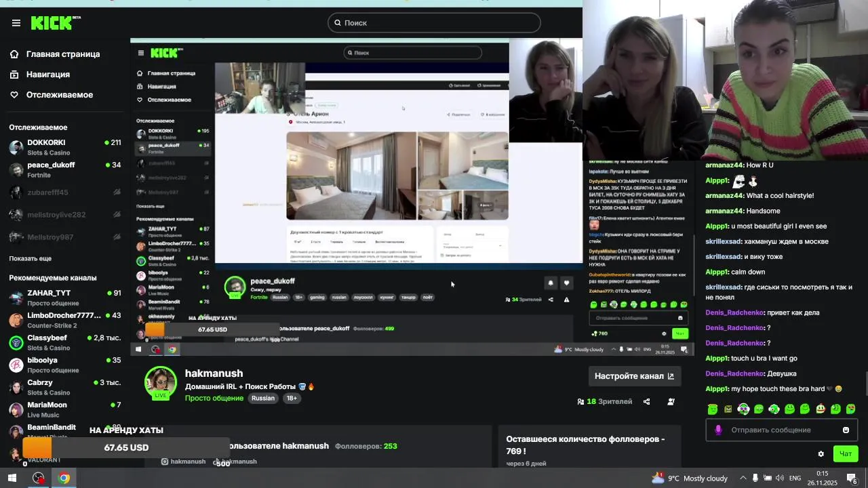Open recommended channel MariaMoon

[x=65, y=409]
